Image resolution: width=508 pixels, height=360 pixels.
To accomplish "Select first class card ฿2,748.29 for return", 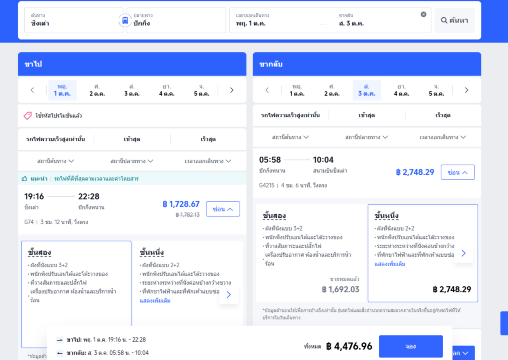I will click(x=423, y=253).
